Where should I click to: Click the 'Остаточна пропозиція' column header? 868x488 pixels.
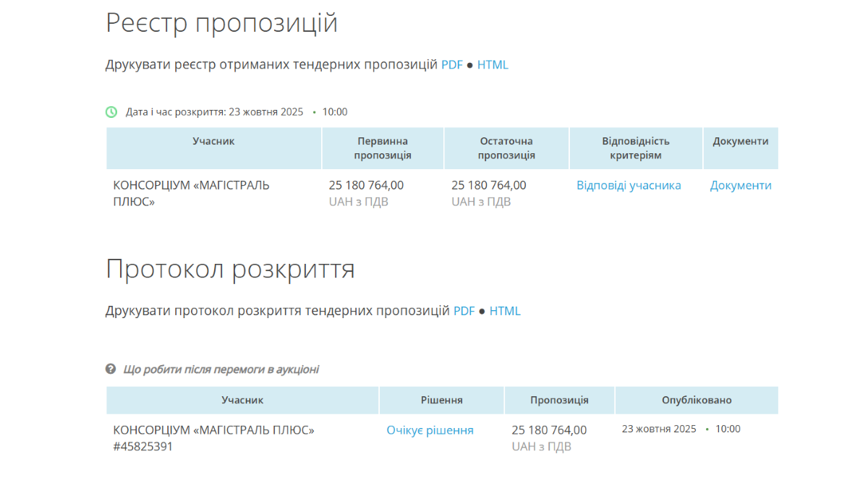506,148
